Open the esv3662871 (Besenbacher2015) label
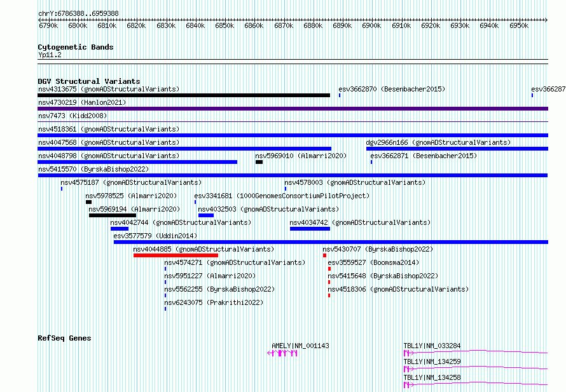 pos(424,156)
